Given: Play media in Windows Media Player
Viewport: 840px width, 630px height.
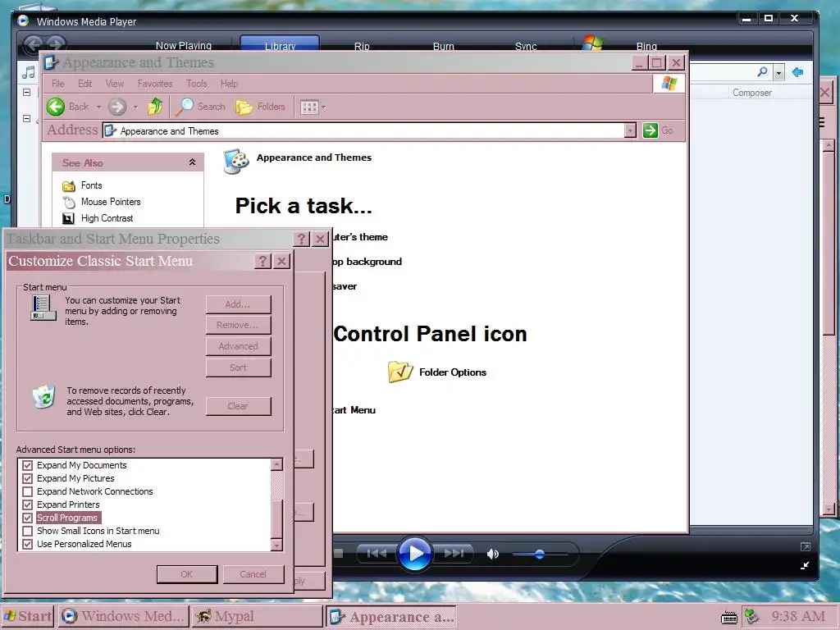Looking at the screenshot, I should pyautogui.click(x=415, y=554).
